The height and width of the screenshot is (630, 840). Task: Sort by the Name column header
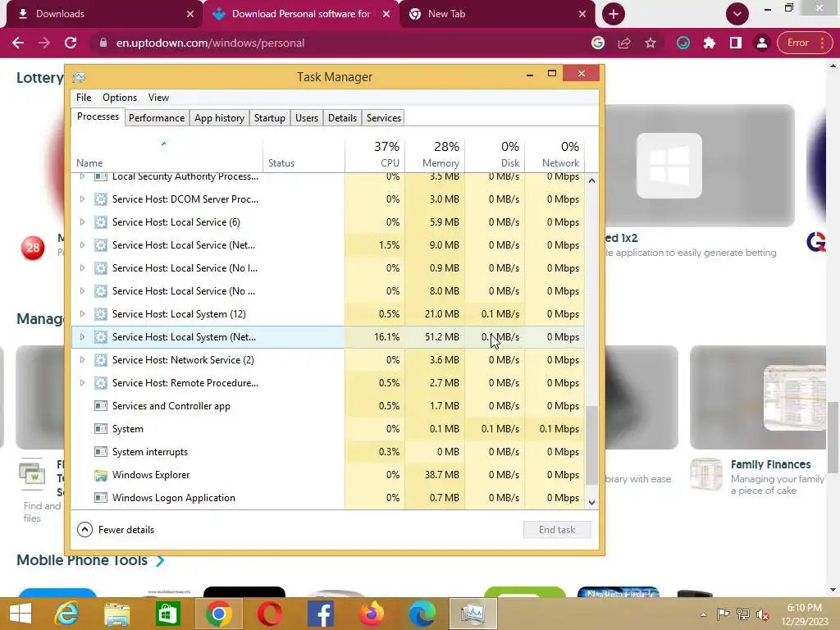pos(167,154)
